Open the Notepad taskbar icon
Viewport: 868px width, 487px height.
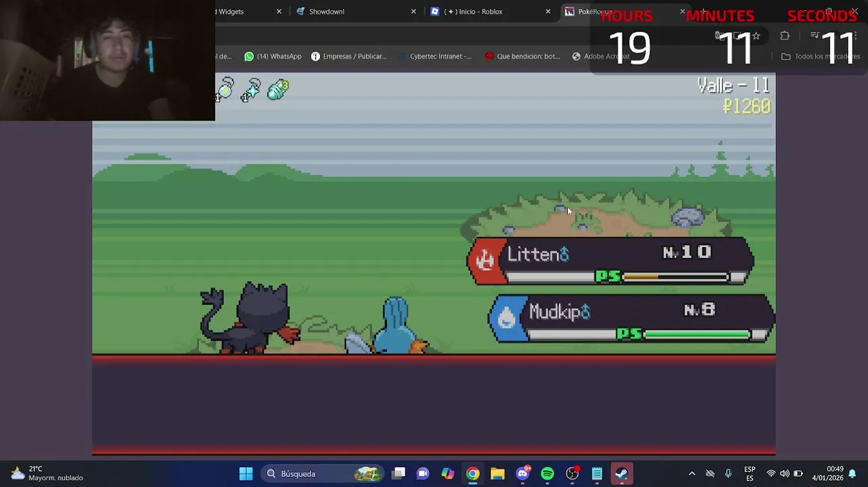pyautogui.click(x=597, y=473)
